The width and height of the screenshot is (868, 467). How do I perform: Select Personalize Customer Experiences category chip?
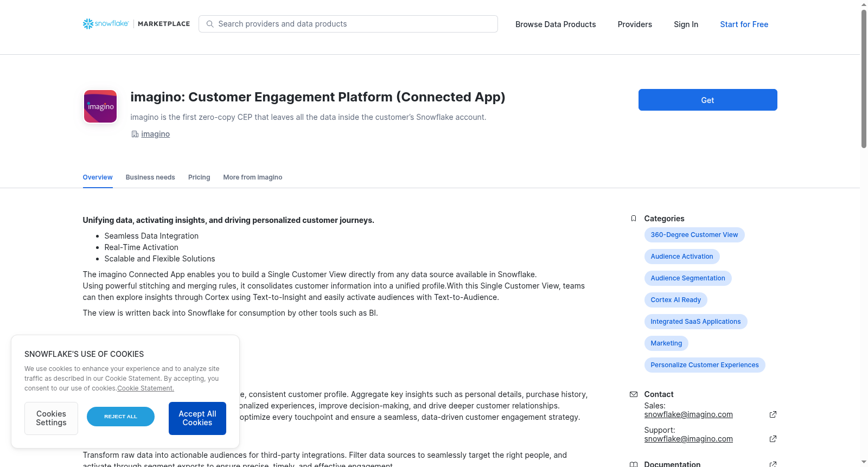(x=705, y=365)
